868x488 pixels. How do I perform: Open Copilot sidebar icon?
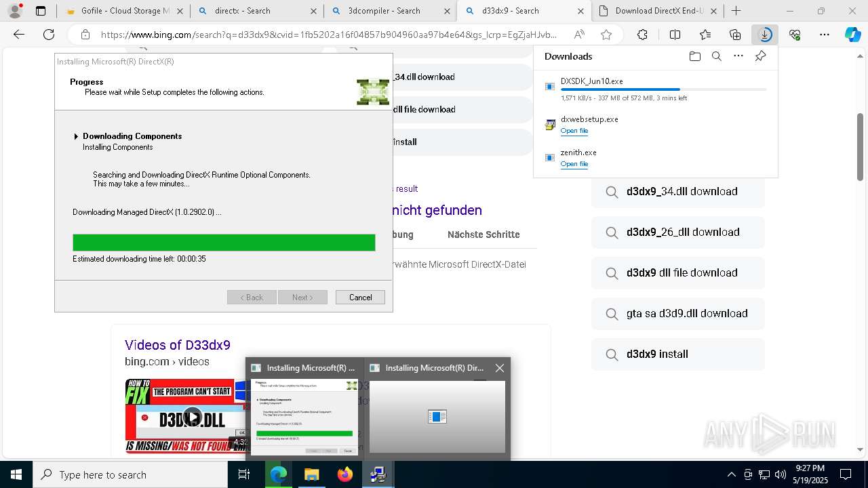coord(852,35)
